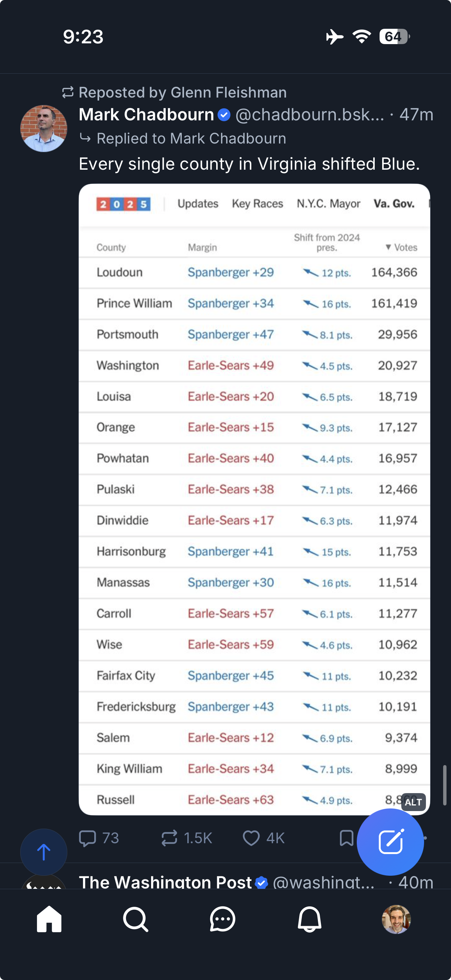Open the Chat messages tab
451x980 pixels.
[222, 919]
